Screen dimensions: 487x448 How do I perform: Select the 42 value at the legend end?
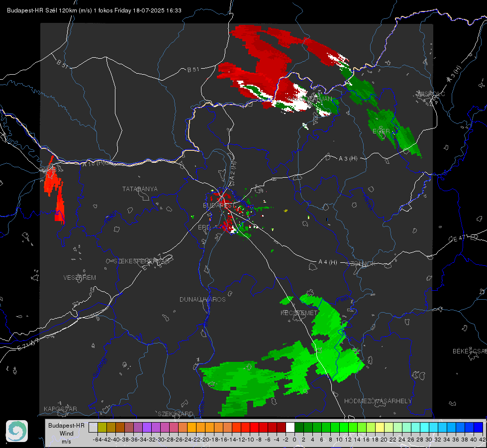[482, 440]
